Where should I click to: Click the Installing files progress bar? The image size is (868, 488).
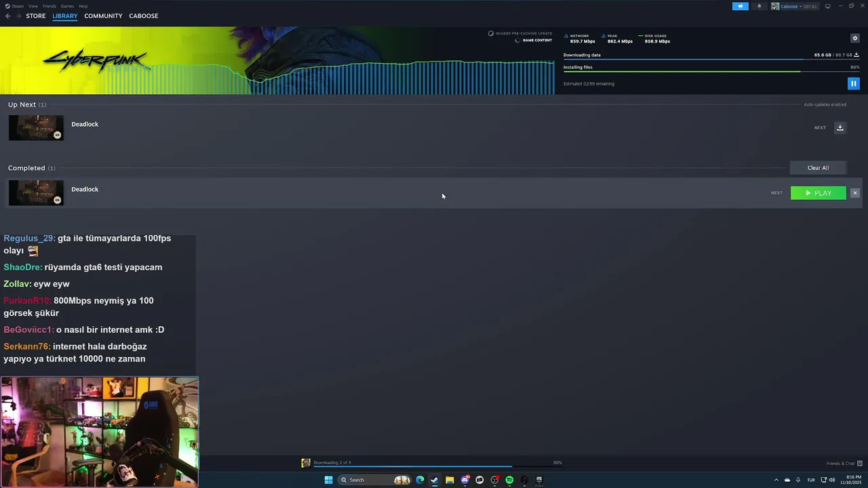click(711, 72)
